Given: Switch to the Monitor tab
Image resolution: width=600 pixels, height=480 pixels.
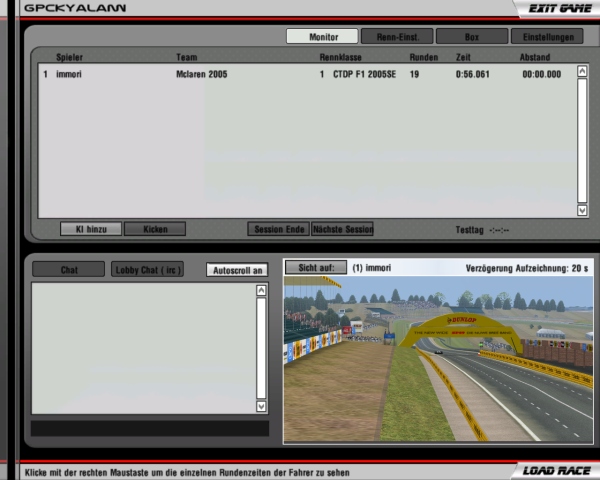Looking at the screenshot, I should [x=322, y=37].
